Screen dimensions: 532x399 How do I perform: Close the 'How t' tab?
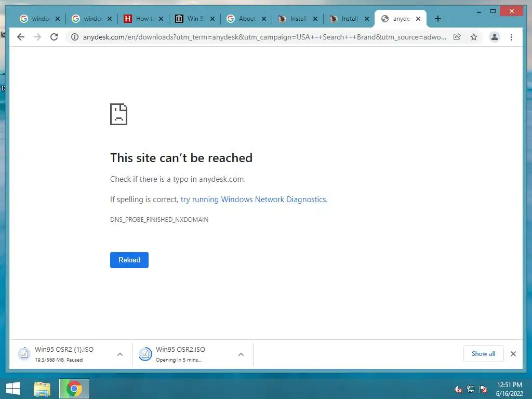[161, 19]
